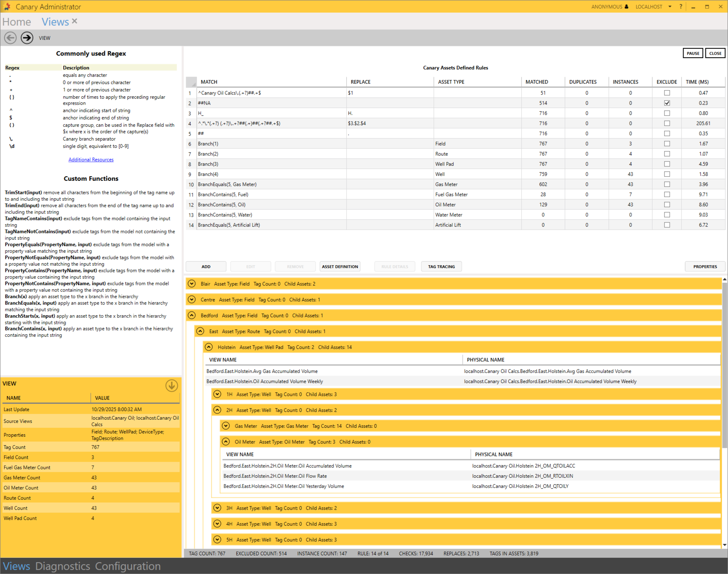This screenshot has height=574, width=728.
Task: Click the anonymous user icon
Action: click(x=626, y=6)
